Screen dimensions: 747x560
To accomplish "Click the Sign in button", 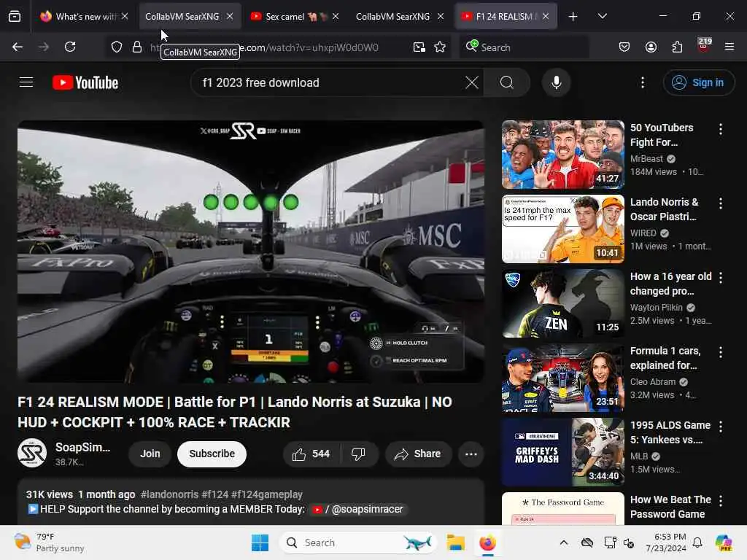I will [x=698, y=82].
